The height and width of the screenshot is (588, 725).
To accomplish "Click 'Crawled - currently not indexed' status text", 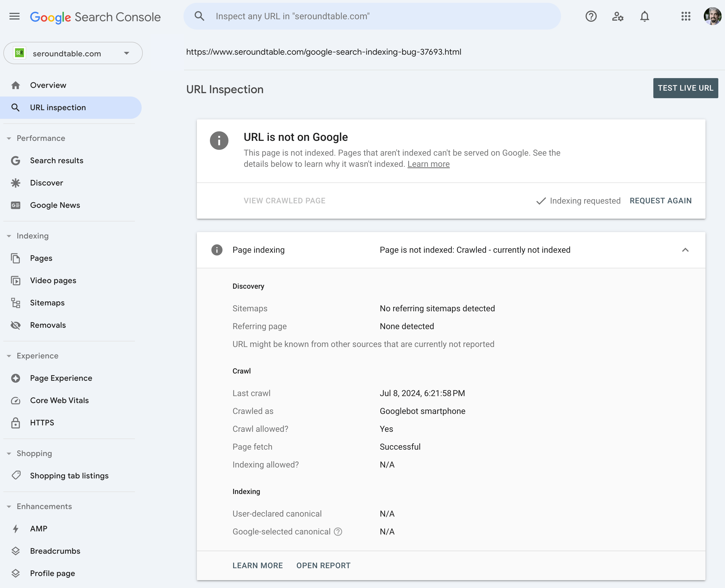I will 513,250.
